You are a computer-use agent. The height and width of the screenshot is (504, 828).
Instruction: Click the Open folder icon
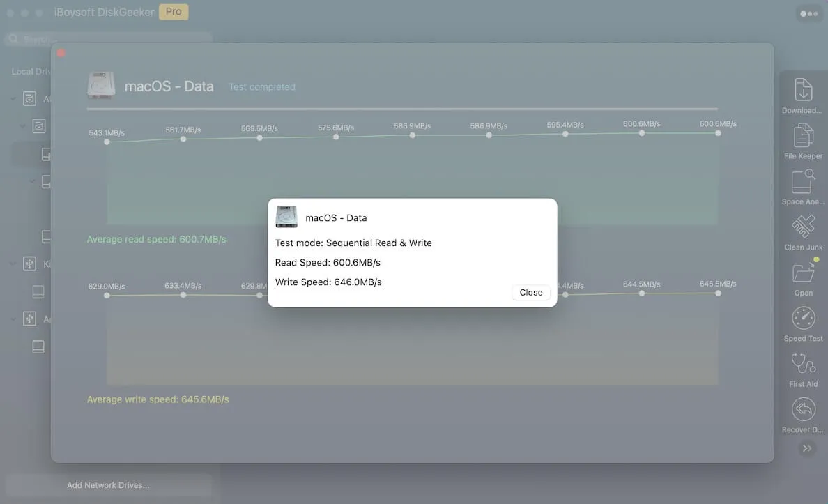coord(803,273)
